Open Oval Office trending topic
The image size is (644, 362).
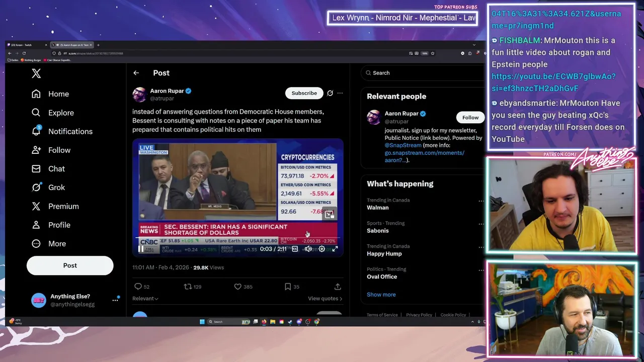382,277
